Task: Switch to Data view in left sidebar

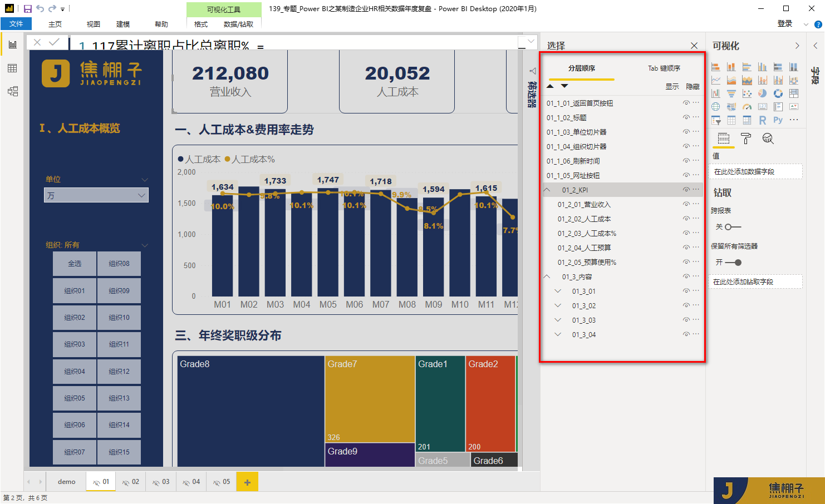Action: tap(13, 68)
